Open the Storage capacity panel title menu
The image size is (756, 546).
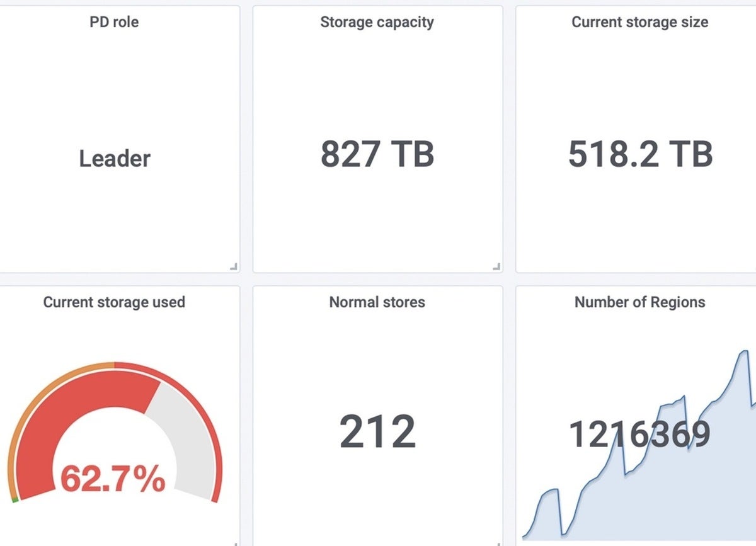377,22
